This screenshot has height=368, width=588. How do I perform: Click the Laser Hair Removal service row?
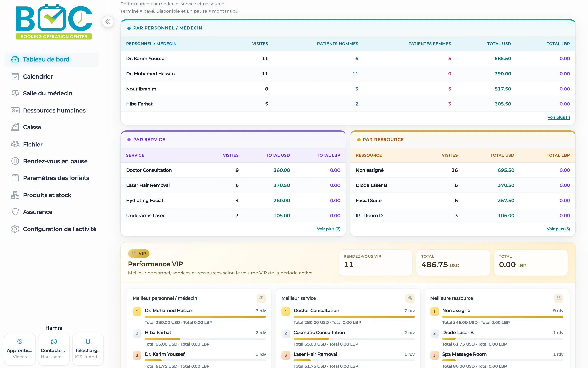(233, 185)
